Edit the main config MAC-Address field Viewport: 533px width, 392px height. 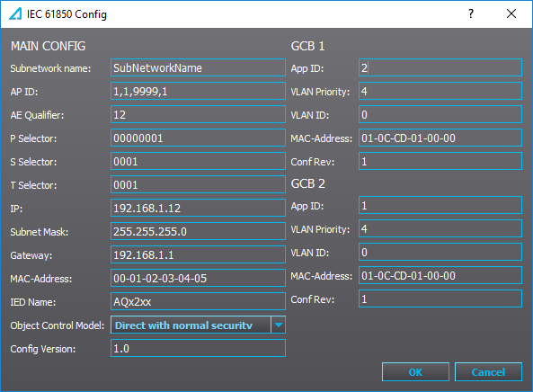click(x=198, y=278)
